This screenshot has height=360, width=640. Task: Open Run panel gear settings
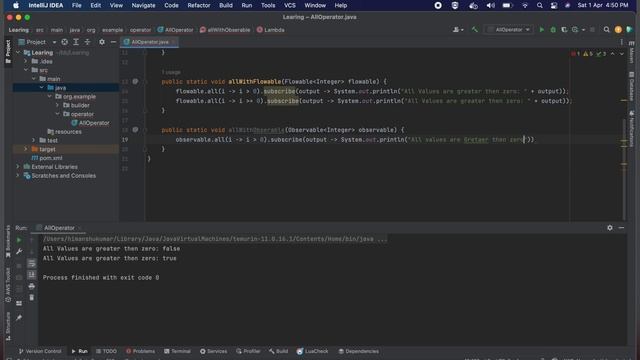pos(610,228)
